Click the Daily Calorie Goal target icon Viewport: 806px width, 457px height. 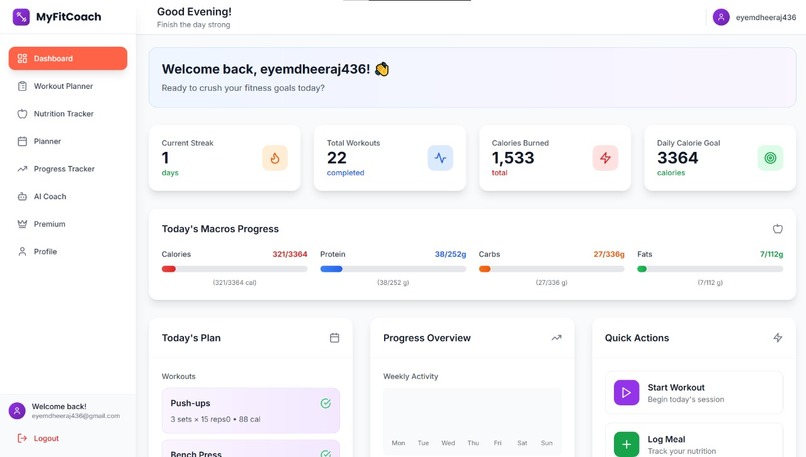[x=771, y=158]
